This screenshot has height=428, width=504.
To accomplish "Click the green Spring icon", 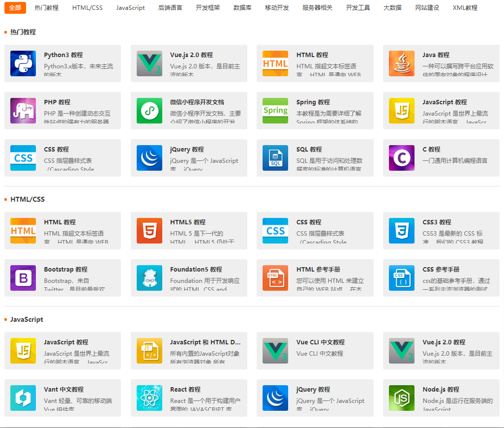I will pos(275,111).
